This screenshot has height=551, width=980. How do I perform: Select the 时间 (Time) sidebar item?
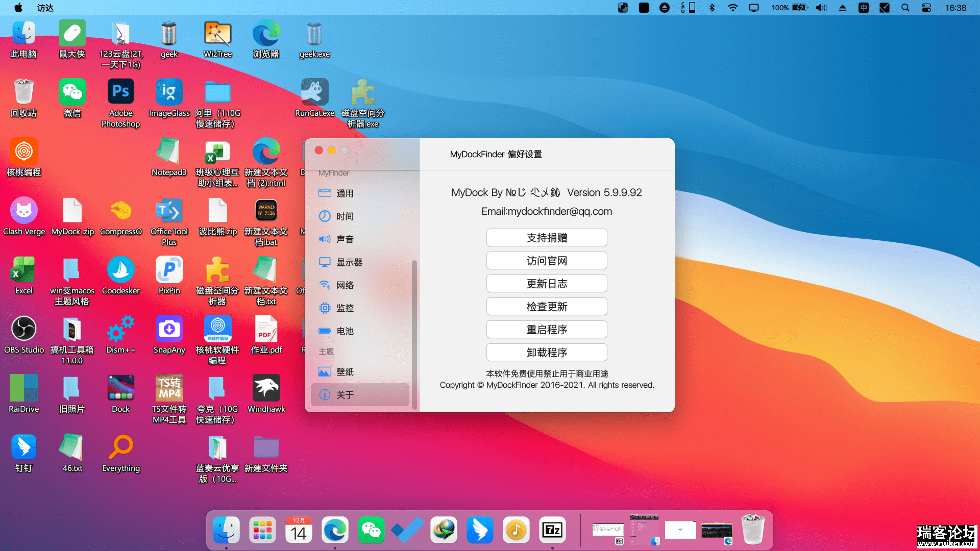tap(345, 216)
